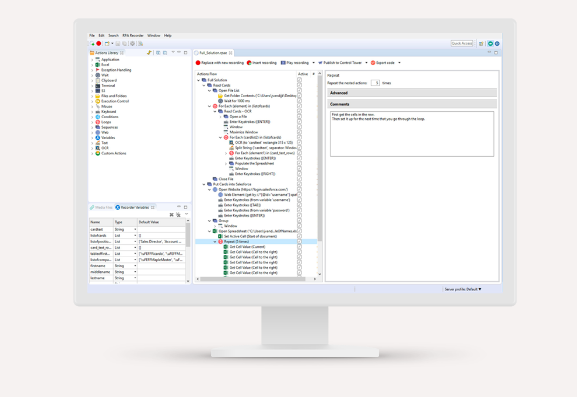The width and height of the screenshot is (577, 397).
Task: Click the Exception Handling flag icon
Action: (98, 70)
